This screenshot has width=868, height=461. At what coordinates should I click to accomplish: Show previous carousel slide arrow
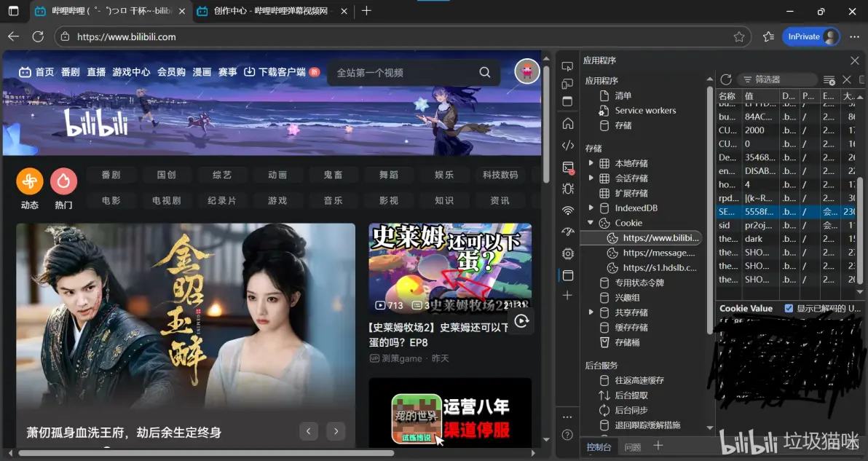pyautogui.click(x=308, y=431)
